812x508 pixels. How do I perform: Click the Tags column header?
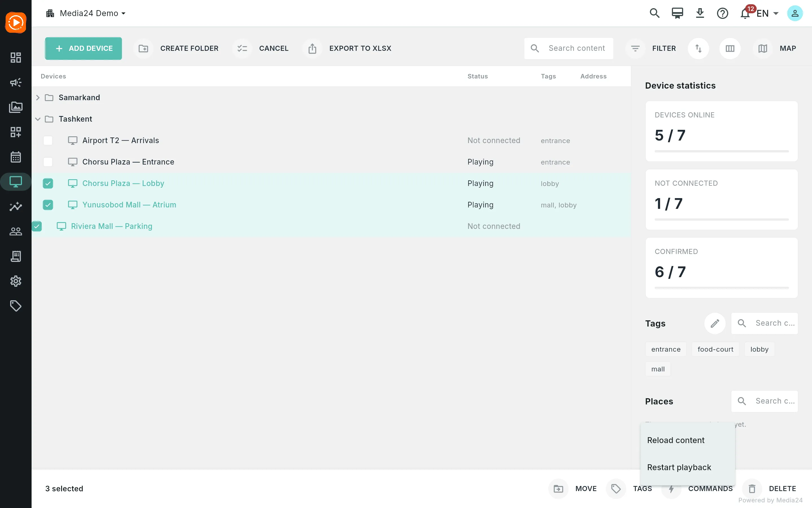(548, 76)
